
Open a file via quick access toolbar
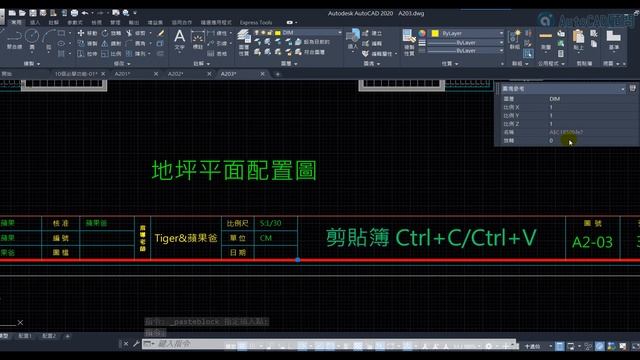click(22, 13)
